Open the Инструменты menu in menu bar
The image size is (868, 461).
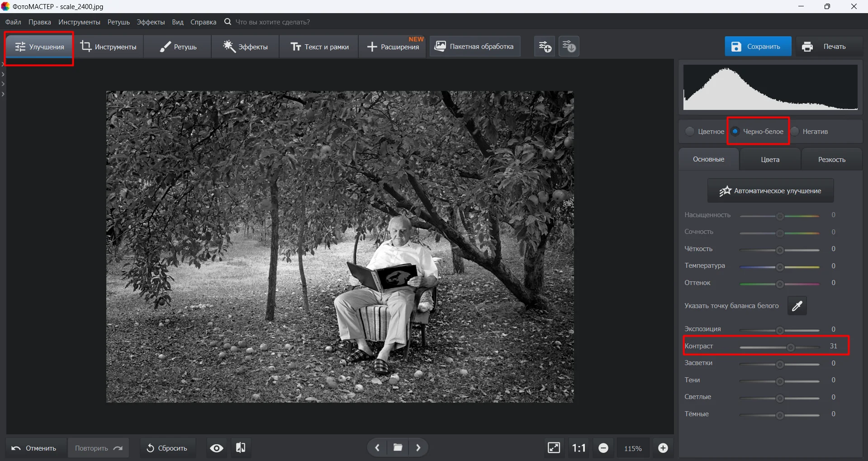pyautogui.click(x=79, y=22)
